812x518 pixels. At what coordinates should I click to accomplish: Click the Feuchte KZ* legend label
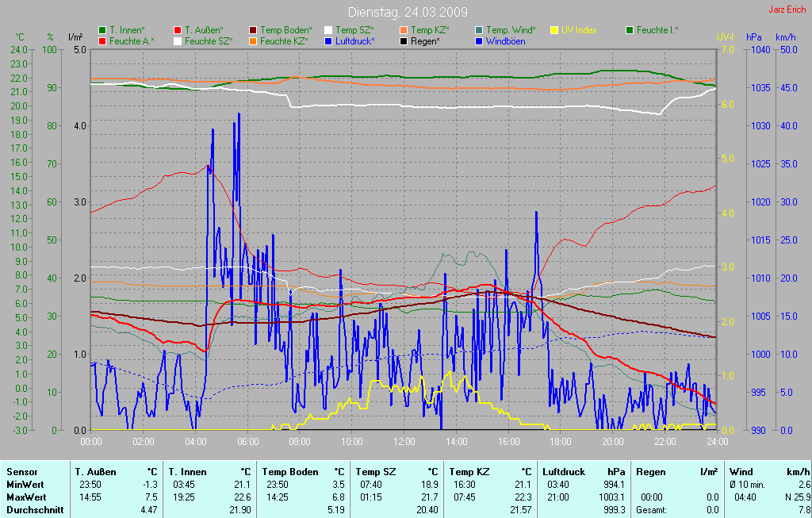click(x=285, y=41)
